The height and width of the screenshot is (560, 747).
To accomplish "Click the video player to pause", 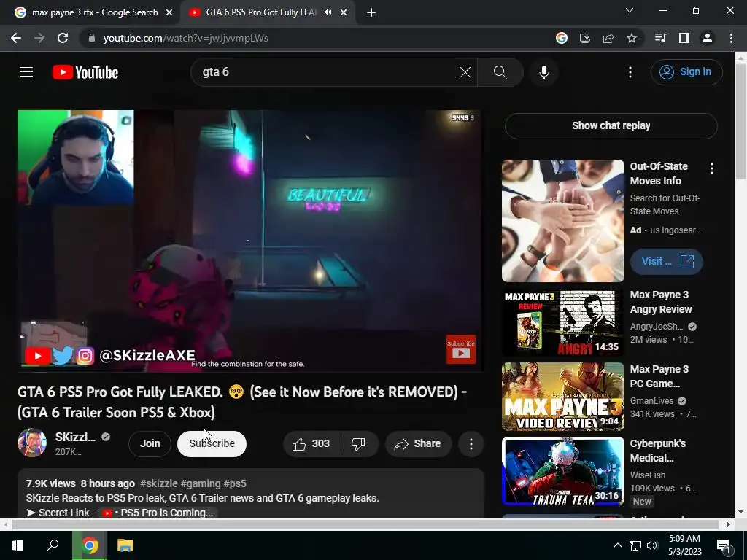I will pos(250,241).
